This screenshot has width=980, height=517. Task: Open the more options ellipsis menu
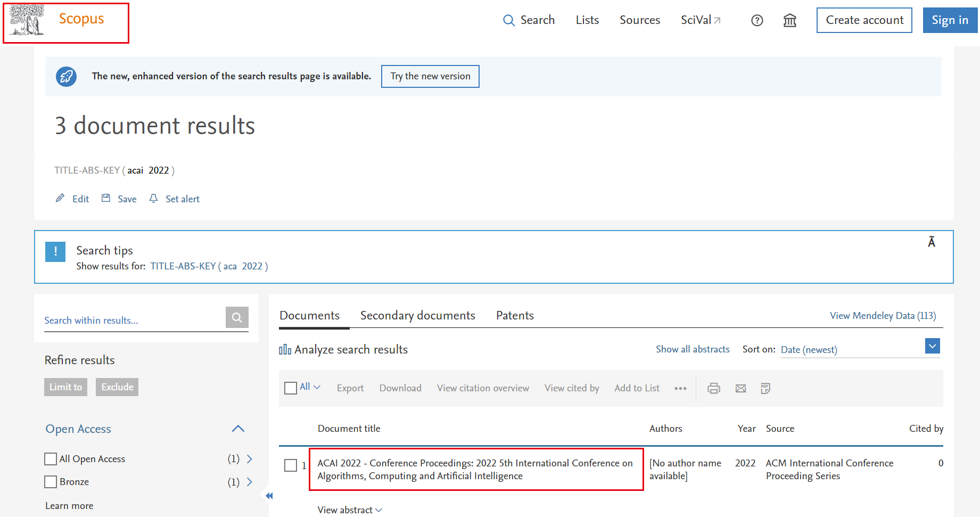click(680, 388)
